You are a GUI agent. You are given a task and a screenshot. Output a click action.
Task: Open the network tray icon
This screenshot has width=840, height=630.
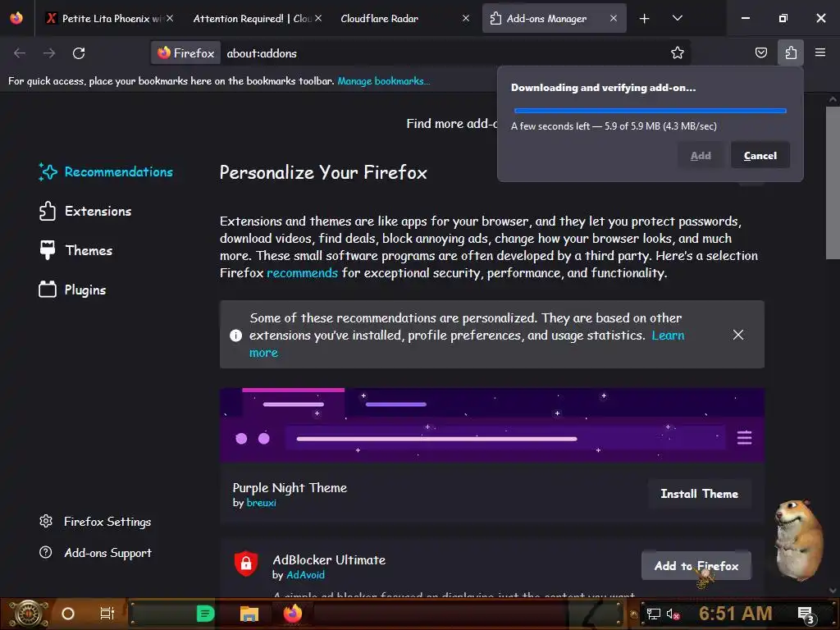[654, 614]
